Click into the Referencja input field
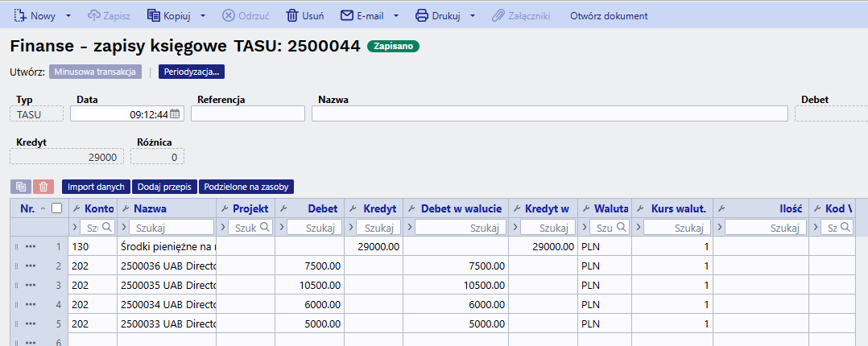The image size is (868, 346). point(248,113)
